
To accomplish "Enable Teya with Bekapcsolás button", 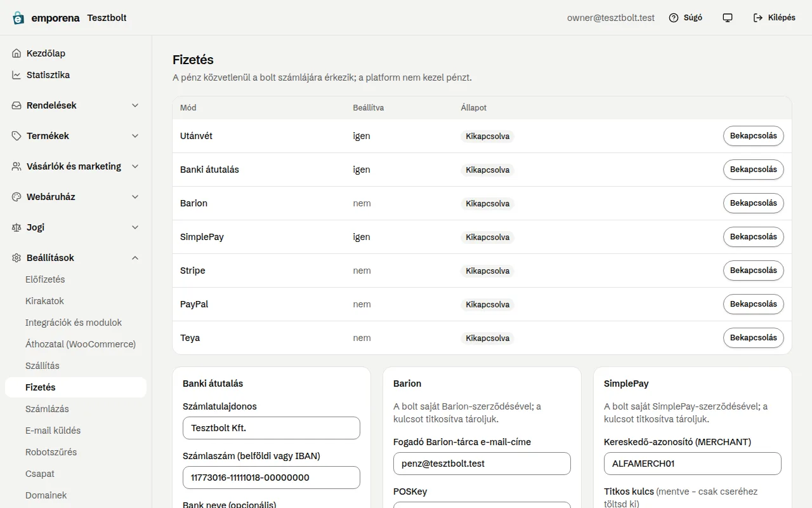I will (754, 338).
